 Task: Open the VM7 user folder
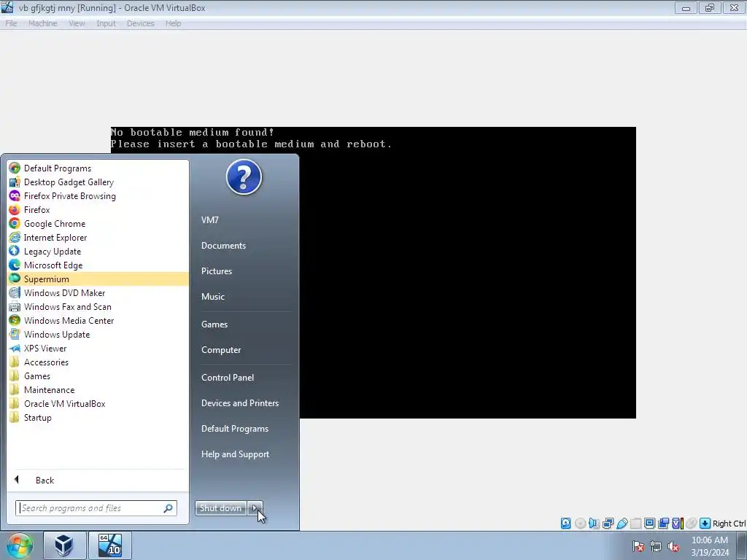coord(209,220)
